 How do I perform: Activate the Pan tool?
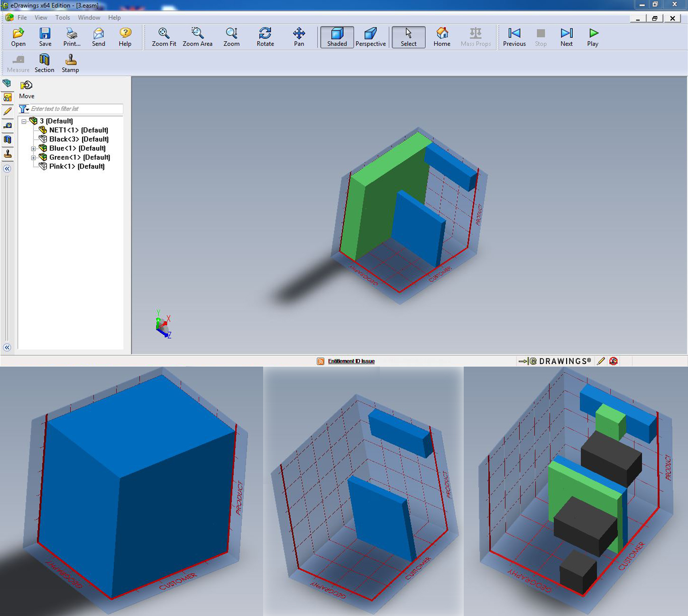299,37
